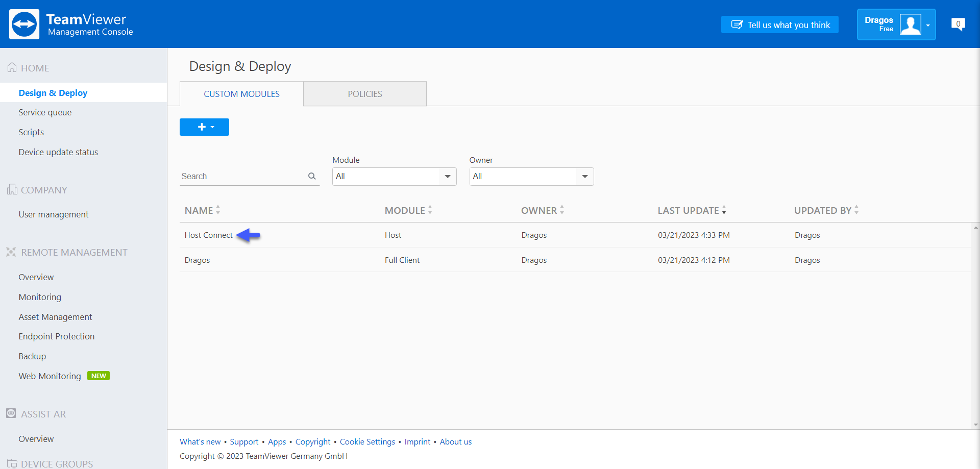980x469 pixels.
Task: Click the Support footer link
Action: click(x=244, y=442)
